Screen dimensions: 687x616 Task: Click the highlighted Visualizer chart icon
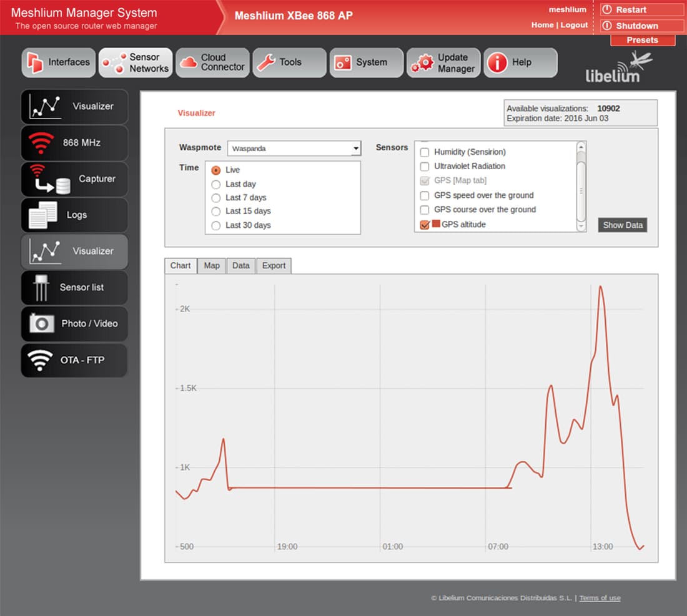[x=45, y=252]
